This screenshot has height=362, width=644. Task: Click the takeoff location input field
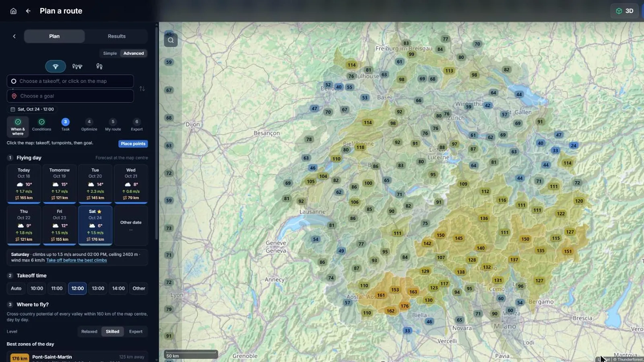(x=70, y=81)
